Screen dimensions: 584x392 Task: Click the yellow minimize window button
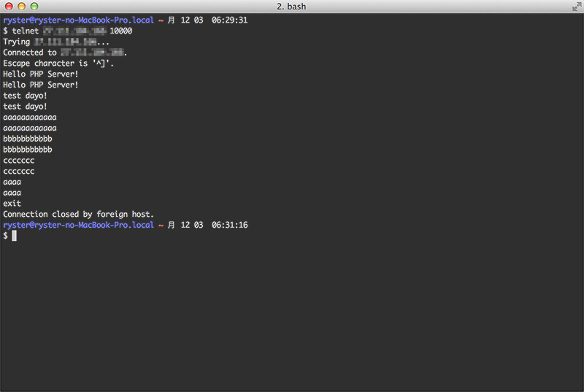coord(21,6)
